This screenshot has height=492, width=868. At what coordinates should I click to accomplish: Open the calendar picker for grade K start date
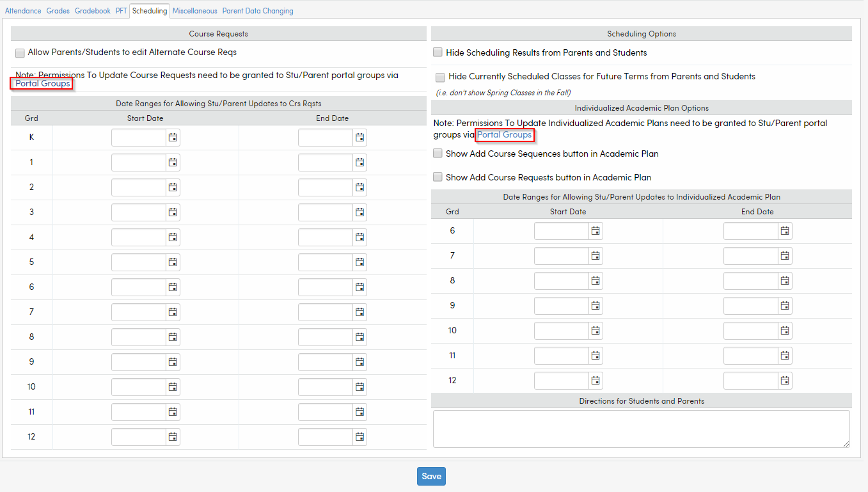click(x=172, y=137)
